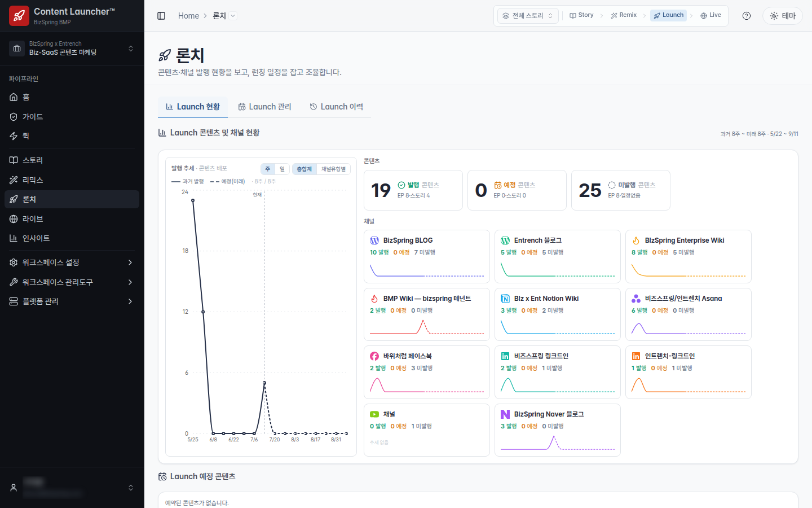Go to the Remix pipeline step
The width and height of the screenshot is (812, 508).
[x=624, y=15]
